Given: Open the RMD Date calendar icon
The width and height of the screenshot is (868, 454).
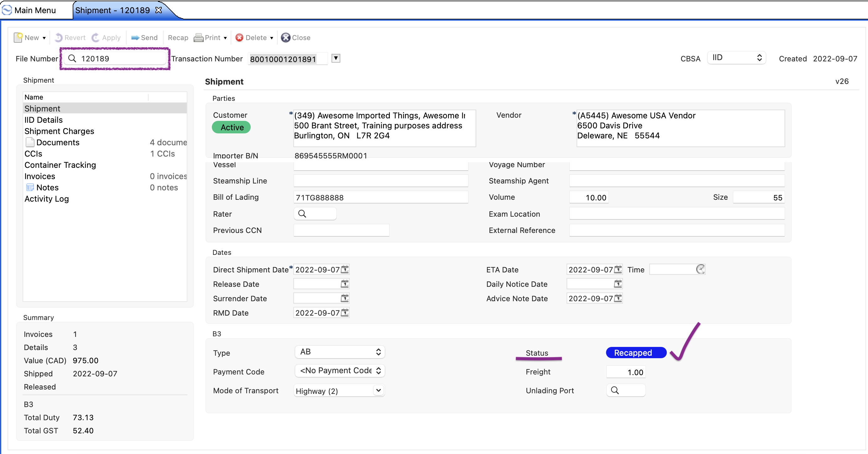Looking at the screenshot, I should tap(345, 312).
